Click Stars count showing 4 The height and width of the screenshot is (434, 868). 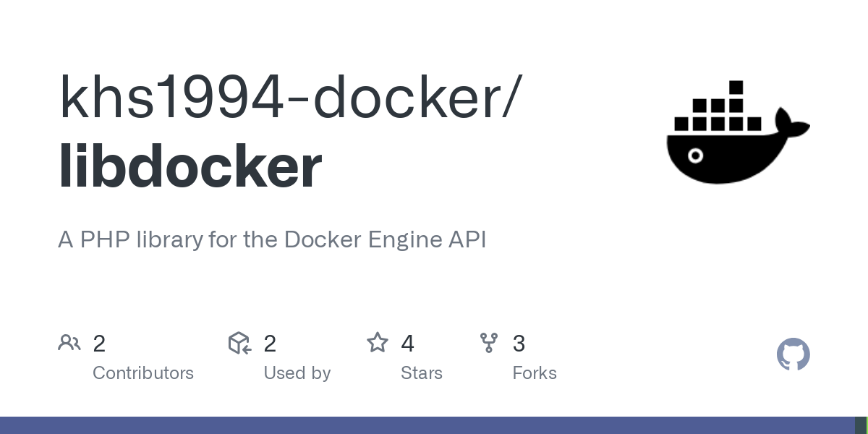point(408,343)
